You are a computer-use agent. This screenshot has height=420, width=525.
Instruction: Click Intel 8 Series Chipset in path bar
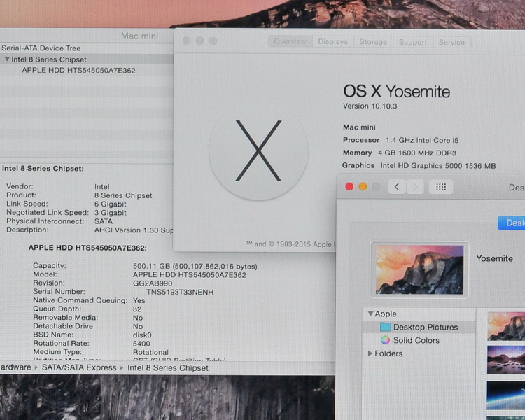[x=168, y=368]
